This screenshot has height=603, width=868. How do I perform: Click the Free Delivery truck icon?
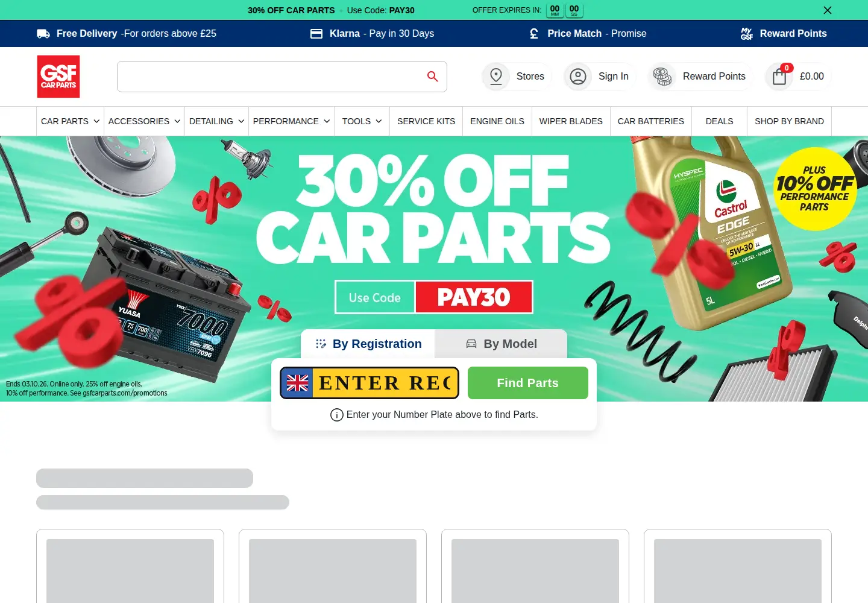(43, 34)
